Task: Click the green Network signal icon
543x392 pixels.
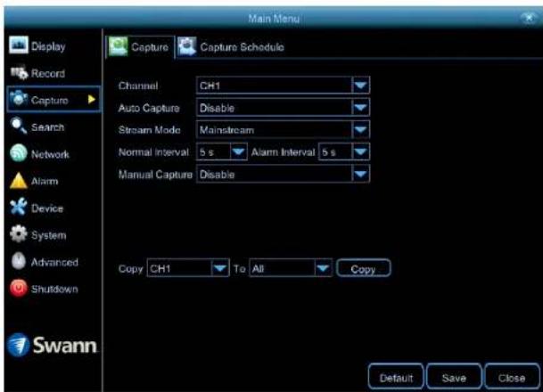Action: pos(19,153)
